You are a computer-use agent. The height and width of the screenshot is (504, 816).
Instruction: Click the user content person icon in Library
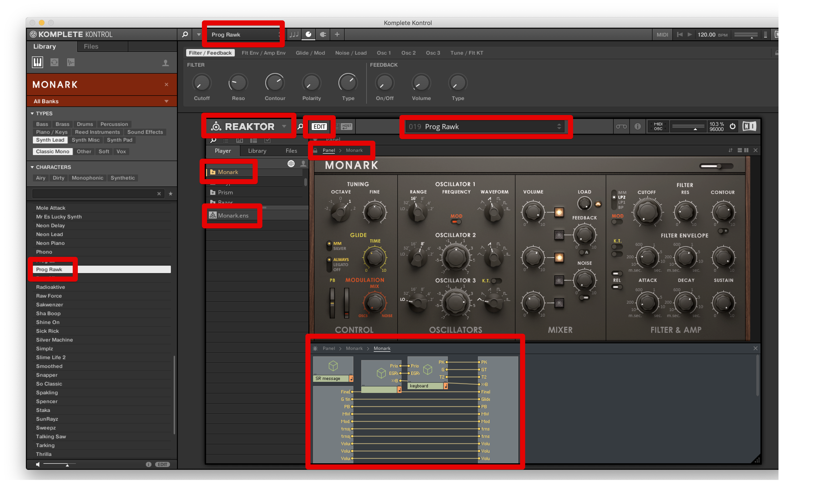coord(165,63)
